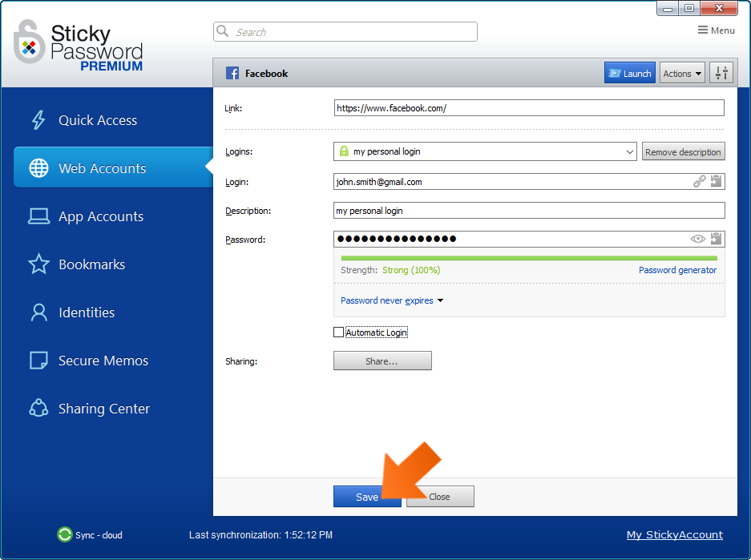The image size is (751, 560).
Task: Click the Bookmarks star icon
Action: [x=38, y=264]
